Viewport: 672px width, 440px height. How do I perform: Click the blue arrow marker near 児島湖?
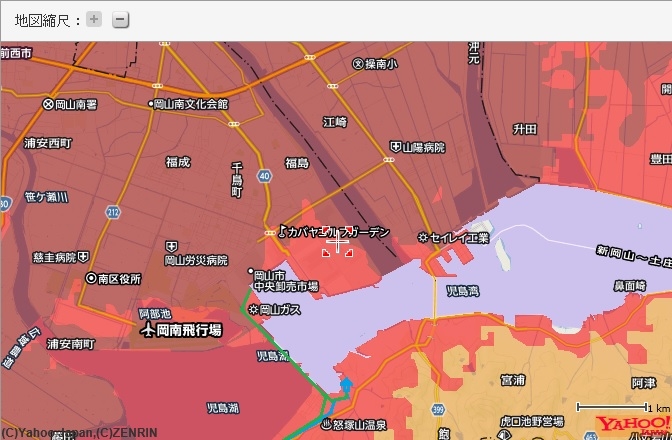[346, 384]
